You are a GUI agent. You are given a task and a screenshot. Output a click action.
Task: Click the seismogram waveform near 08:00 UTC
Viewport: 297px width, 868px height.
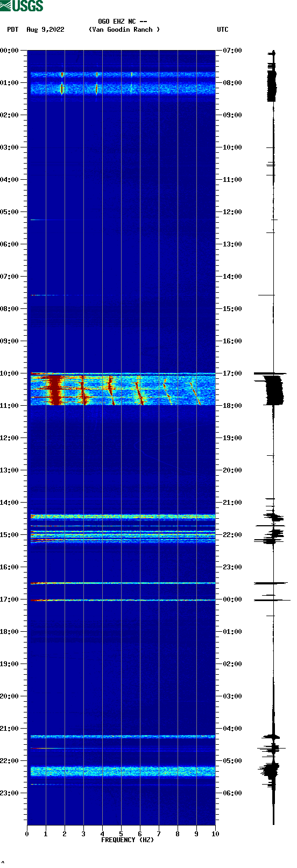[272, 82]
